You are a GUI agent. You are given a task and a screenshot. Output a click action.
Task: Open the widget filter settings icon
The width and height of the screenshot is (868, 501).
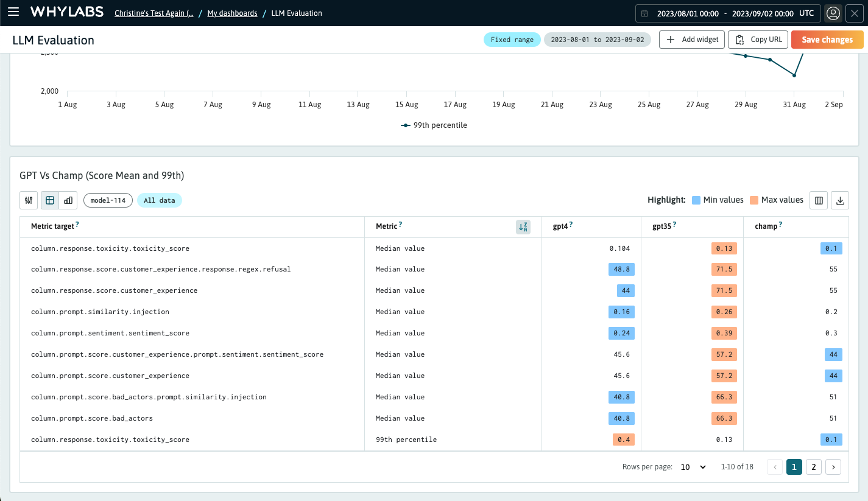coord(28,200)
